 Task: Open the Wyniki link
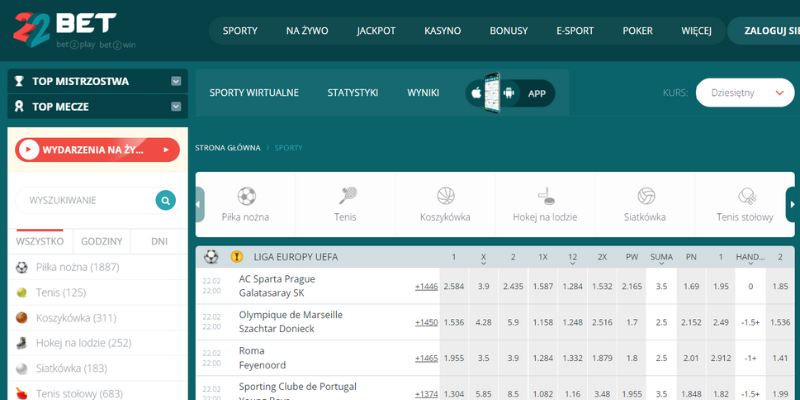click(x=423, y=93)
